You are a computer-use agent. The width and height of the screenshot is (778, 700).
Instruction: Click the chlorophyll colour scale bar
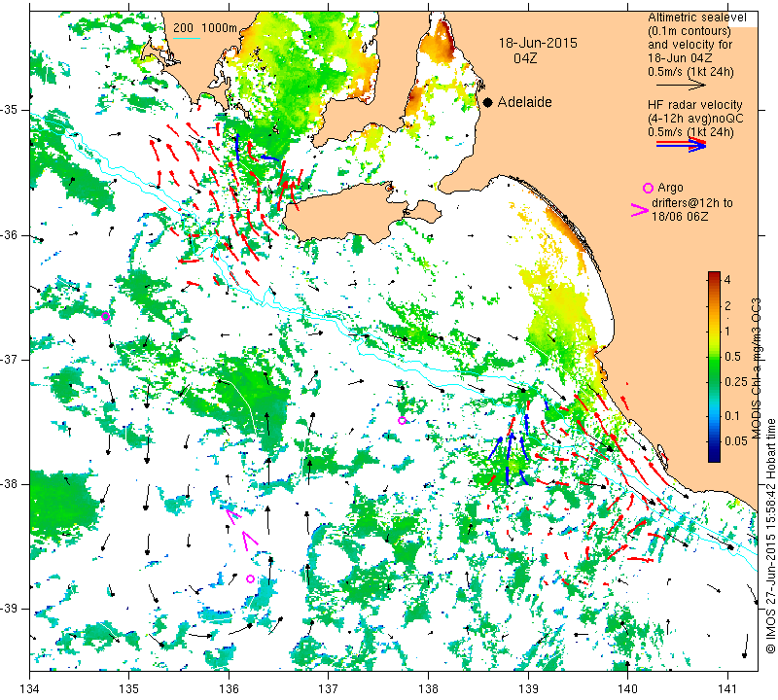(714, 367)
